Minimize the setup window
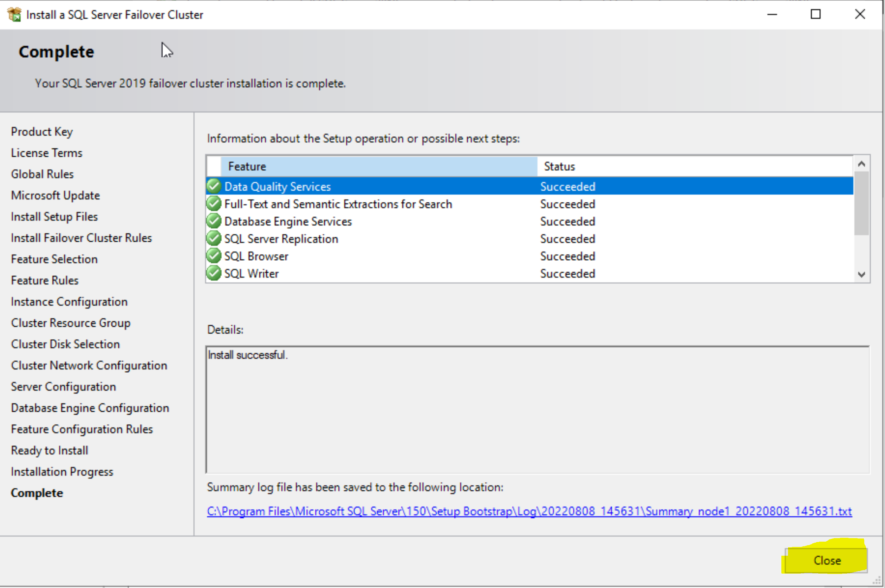Viewport: 885px width, 588px height. pos(772,15)
